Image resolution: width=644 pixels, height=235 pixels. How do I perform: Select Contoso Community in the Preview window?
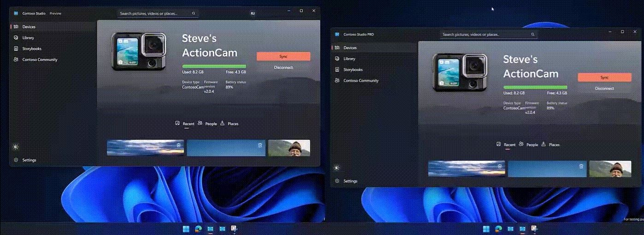(39, 60)
